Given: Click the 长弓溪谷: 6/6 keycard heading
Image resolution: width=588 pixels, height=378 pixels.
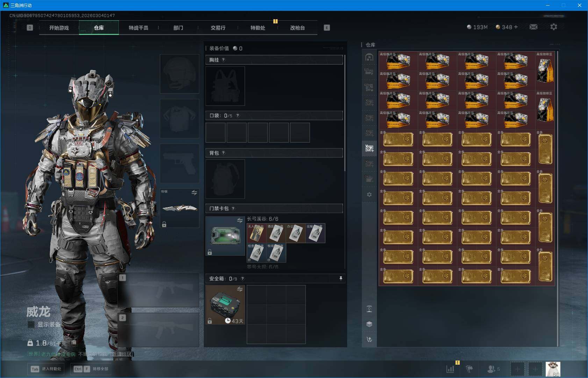Looking at the screenshot, I should coord(263,219).
